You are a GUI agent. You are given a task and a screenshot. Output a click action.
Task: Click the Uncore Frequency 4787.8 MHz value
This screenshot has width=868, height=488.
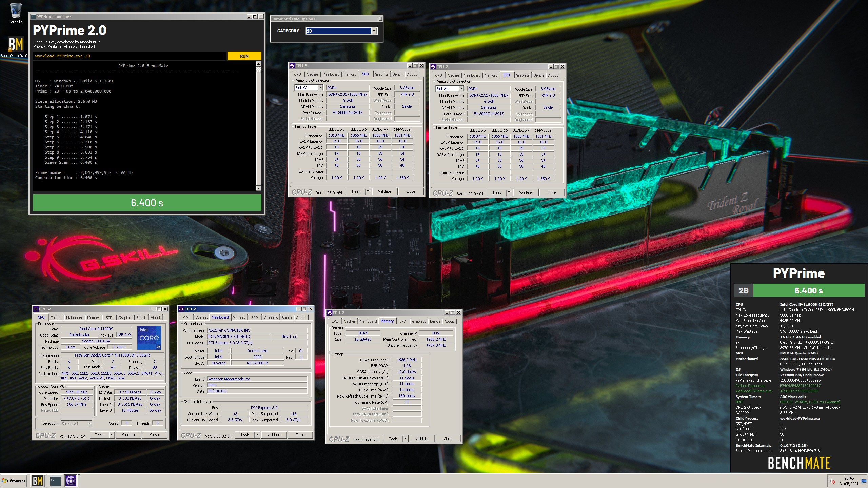point(436,345)
